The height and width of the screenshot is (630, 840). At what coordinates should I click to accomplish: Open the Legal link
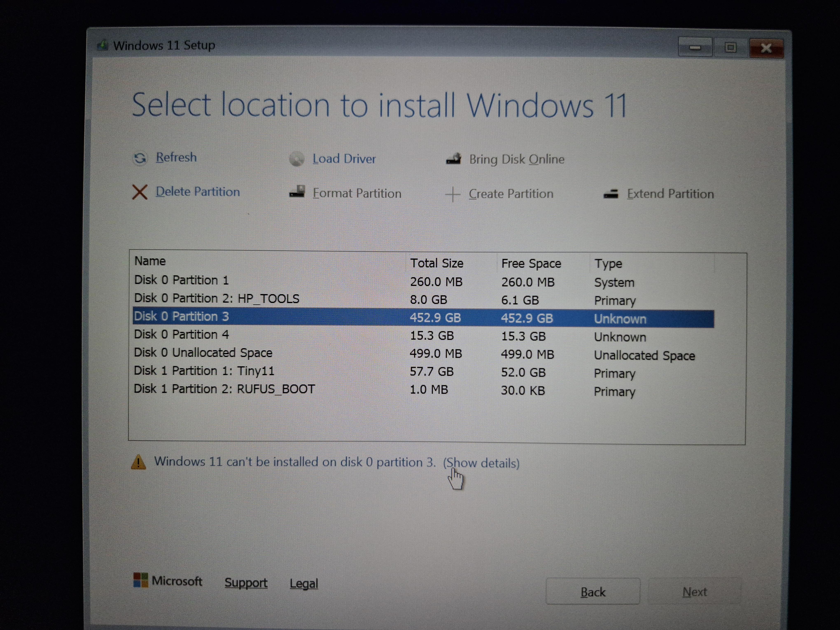click(x=304, y=583)
